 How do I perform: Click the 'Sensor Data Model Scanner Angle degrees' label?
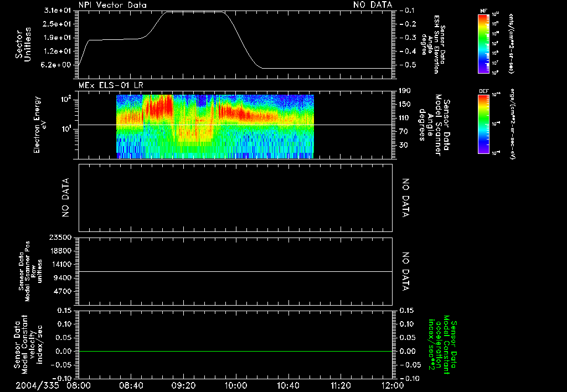434,125
